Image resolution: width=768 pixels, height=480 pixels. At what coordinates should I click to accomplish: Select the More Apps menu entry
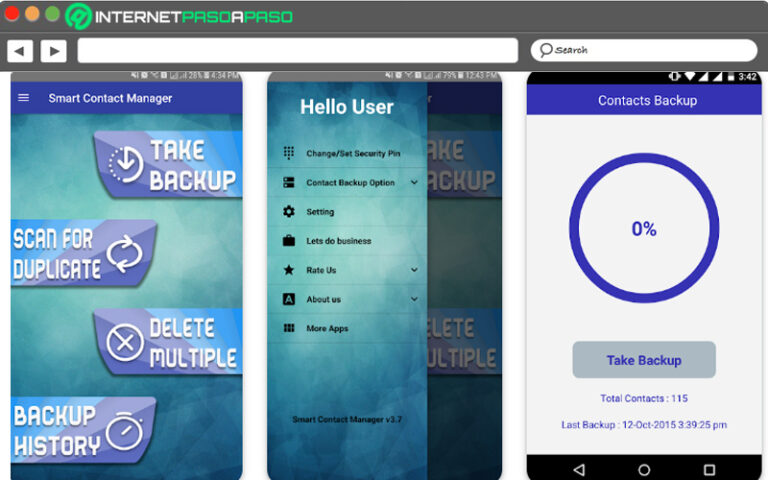coord(327,328)
